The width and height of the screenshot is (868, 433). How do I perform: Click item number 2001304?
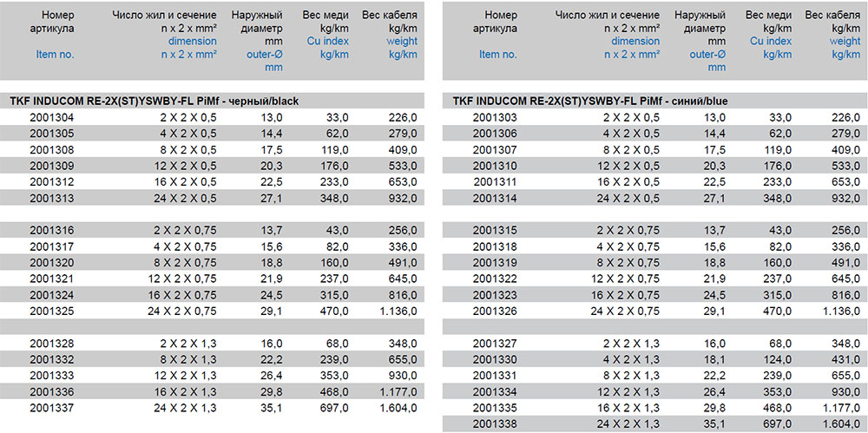(51, 117)
